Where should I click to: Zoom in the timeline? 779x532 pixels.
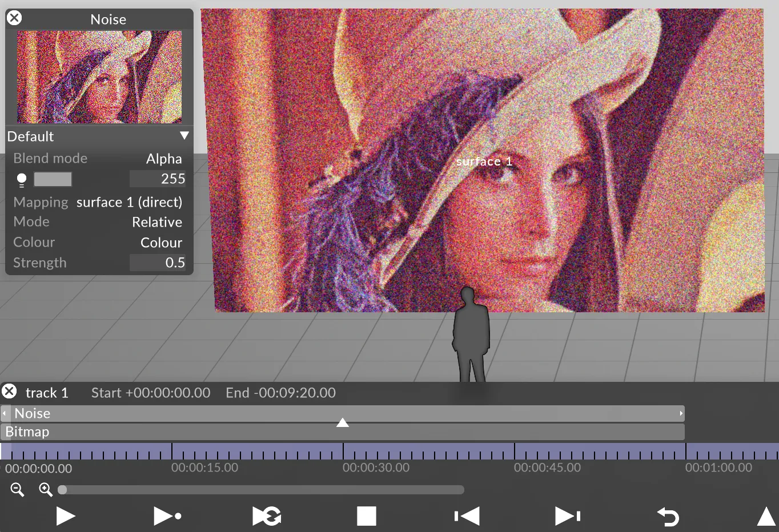click(46, 489)
